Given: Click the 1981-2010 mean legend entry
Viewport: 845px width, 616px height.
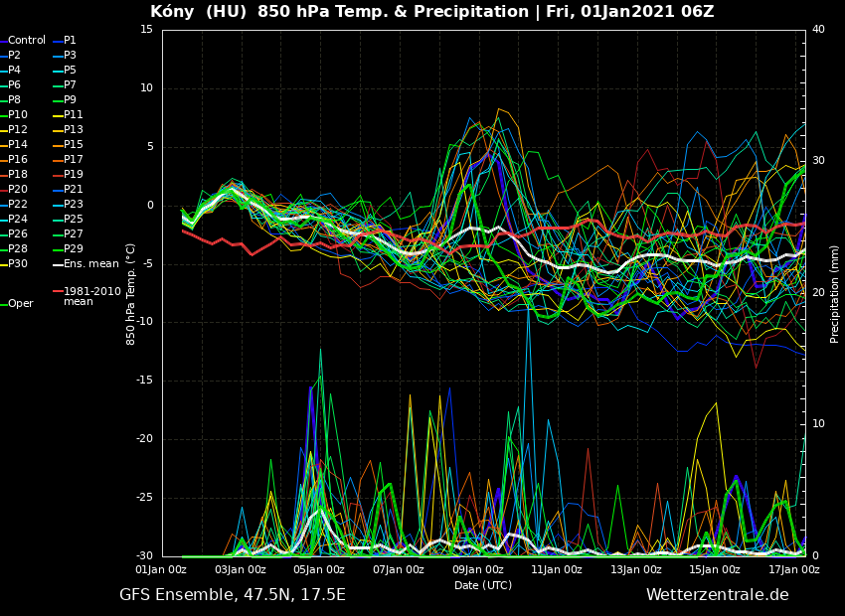Looking at the screenshot, I should 91,296.
